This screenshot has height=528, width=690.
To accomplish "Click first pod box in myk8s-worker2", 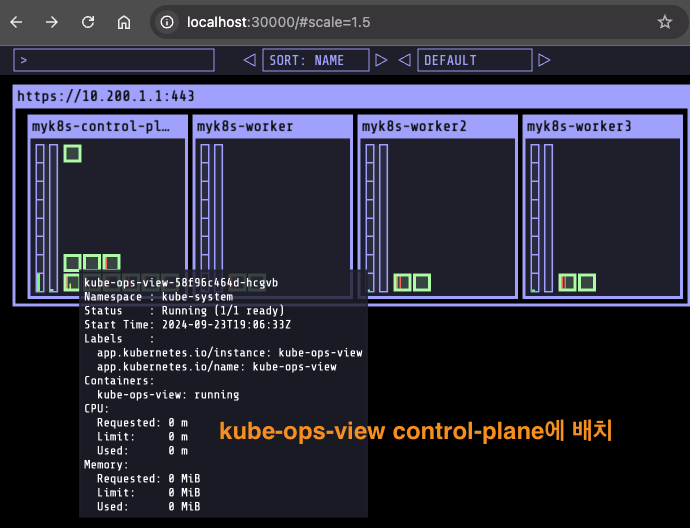I will (x=402, y=282).
